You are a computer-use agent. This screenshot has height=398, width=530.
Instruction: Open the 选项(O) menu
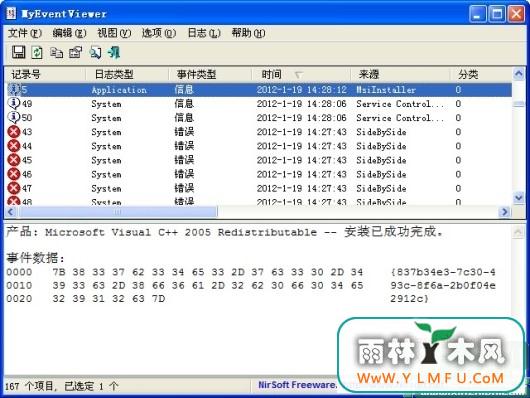(159, 33)
